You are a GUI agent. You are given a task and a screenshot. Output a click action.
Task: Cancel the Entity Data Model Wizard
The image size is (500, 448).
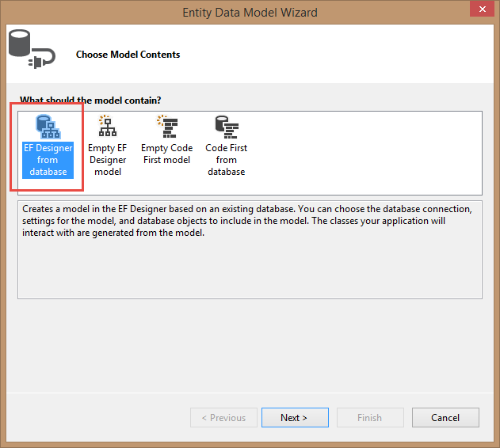[x=445, y=417]
